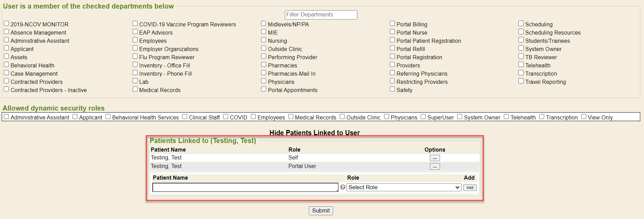Check the Pharmacies-Mail In department
Screen dimensions: 644x219
pos(264,73)
